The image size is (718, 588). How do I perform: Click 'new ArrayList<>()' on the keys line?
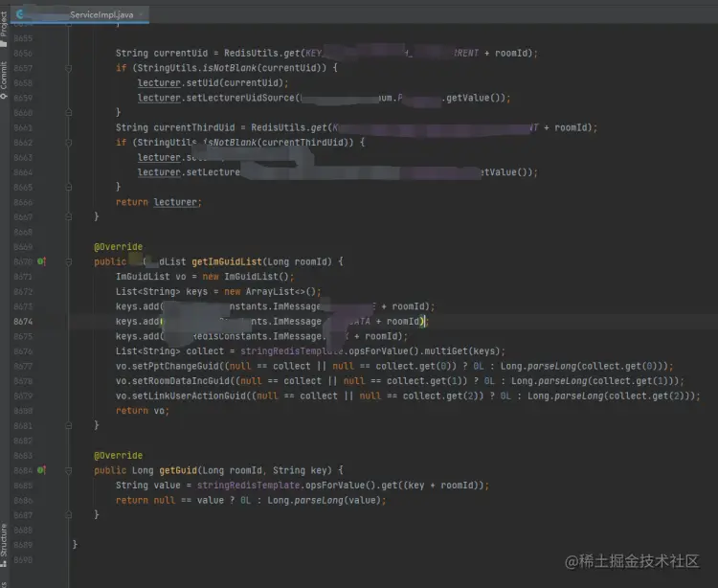click(x=270, y=292)
